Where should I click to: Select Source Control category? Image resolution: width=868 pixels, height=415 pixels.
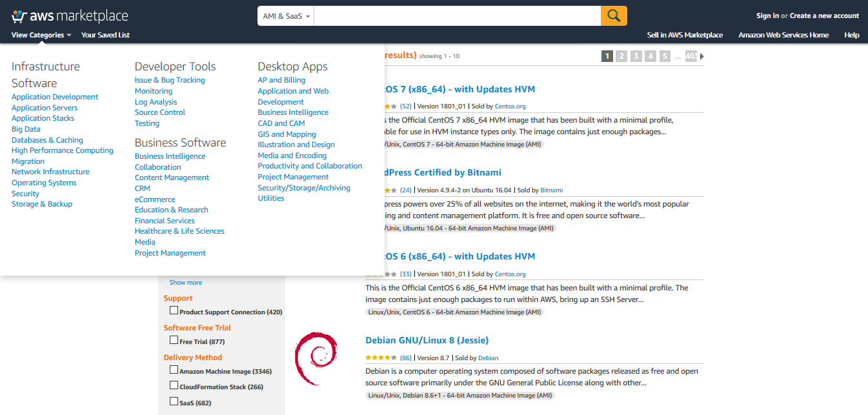[x=160, y=112]
